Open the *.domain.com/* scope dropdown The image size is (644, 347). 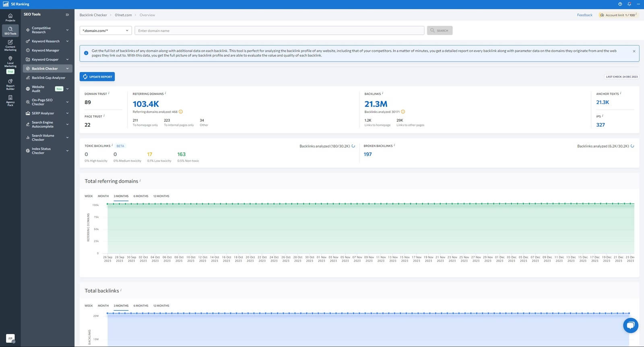coord(106,31)
